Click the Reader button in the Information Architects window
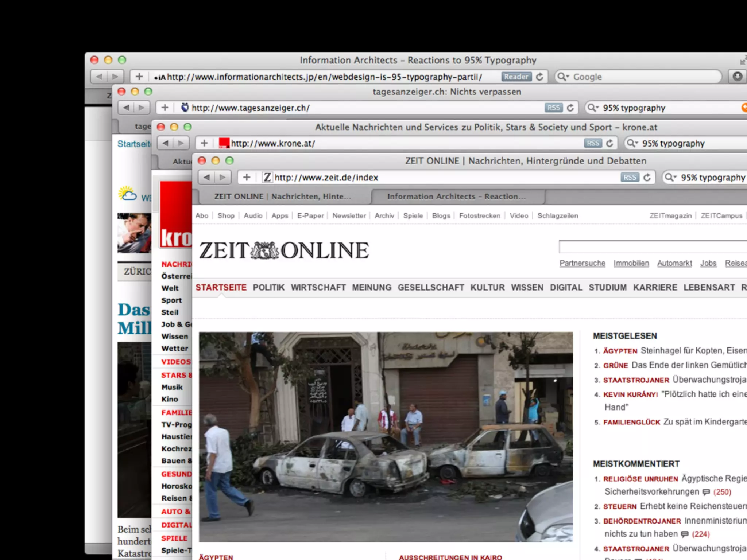The width and height of the screenshot is (747, 560). pyautogui.click(x=516, y=77)
